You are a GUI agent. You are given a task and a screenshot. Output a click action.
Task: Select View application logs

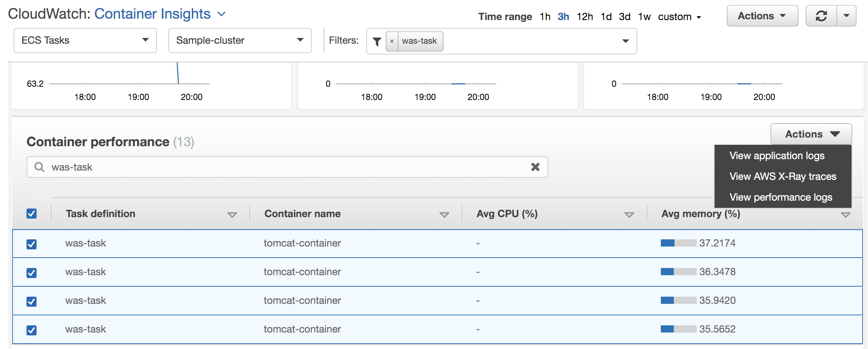(777, 156)
